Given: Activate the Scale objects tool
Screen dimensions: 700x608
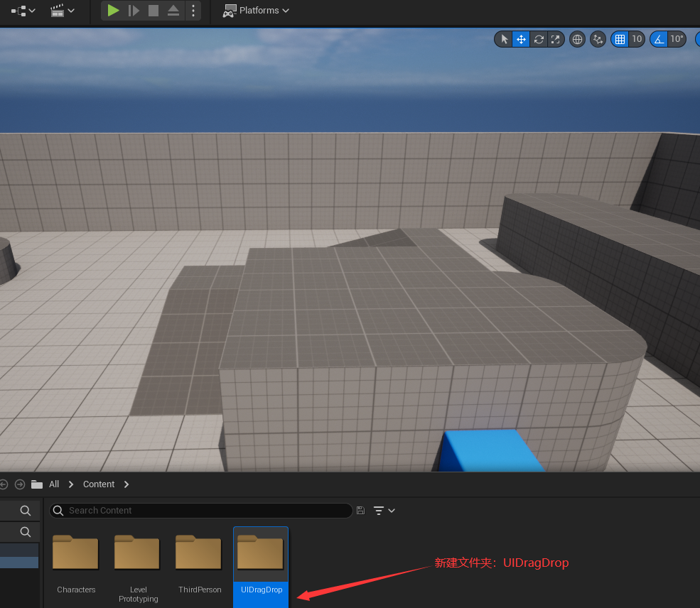Looking at the screenshot, I should (x=555, y=39).
